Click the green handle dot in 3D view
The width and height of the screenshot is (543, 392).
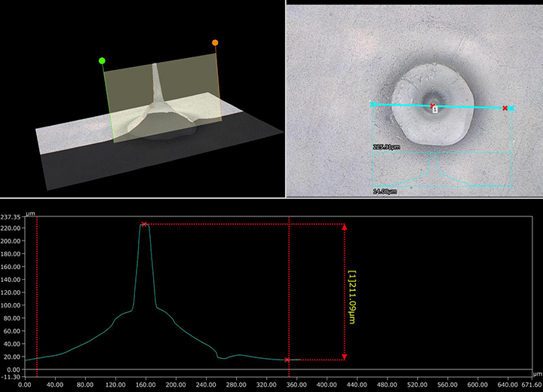[x=102, y=60]
